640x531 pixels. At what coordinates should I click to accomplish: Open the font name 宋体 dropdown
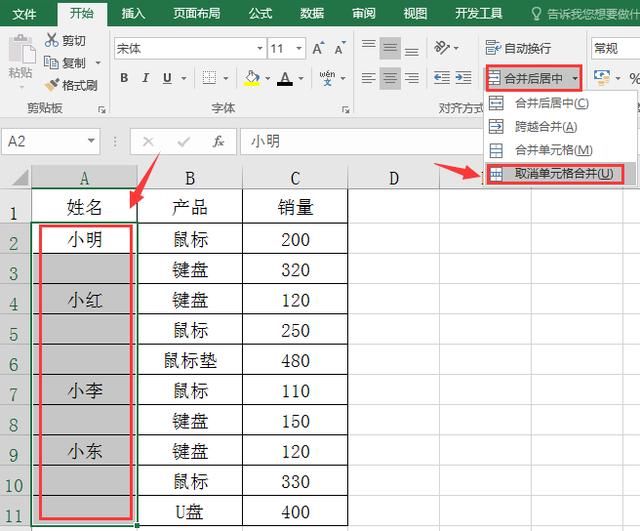click(x=260, y=48)
